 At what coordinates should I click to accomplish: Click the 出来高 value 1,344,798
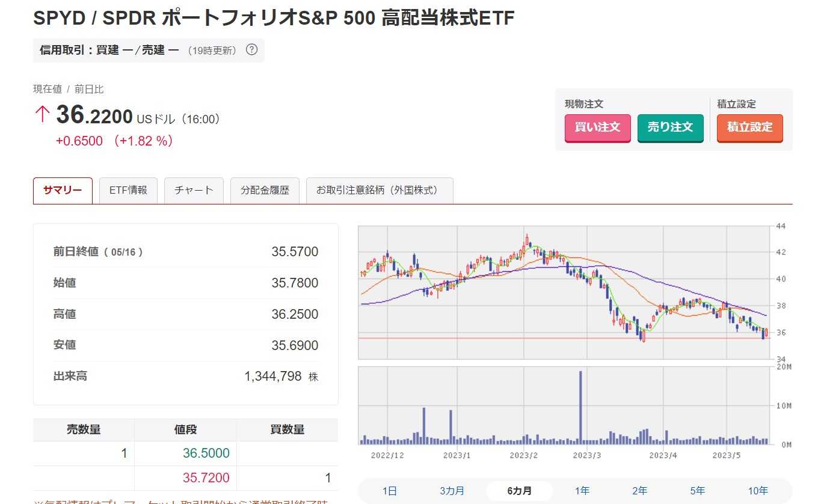pos(273,376)
